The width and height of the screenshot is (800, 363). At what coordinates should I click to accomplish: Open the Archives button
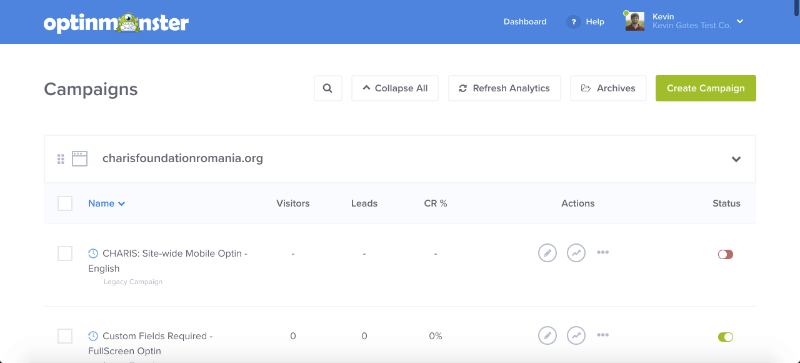point(608,88)
